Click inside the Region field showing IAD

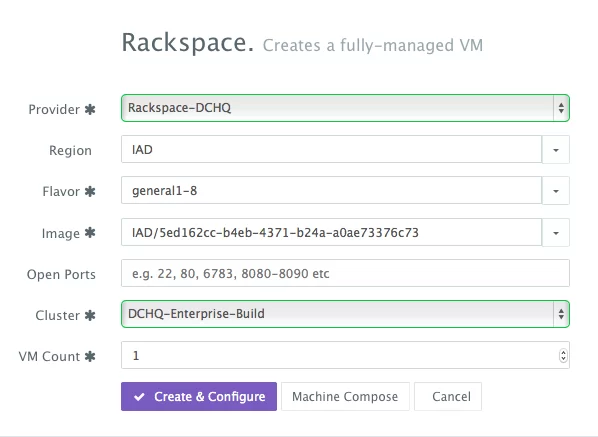pyautogui.click(x=331, y=149)
